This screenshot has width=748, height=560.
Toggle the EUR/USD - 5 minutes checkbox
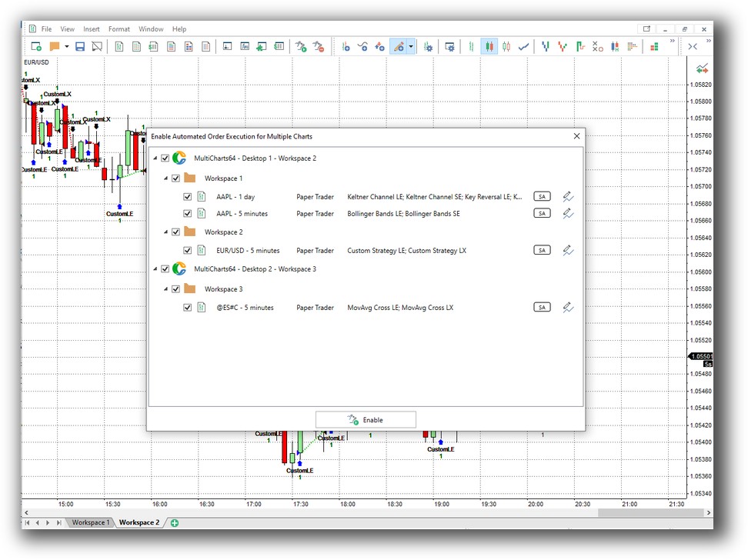point(188,251)
